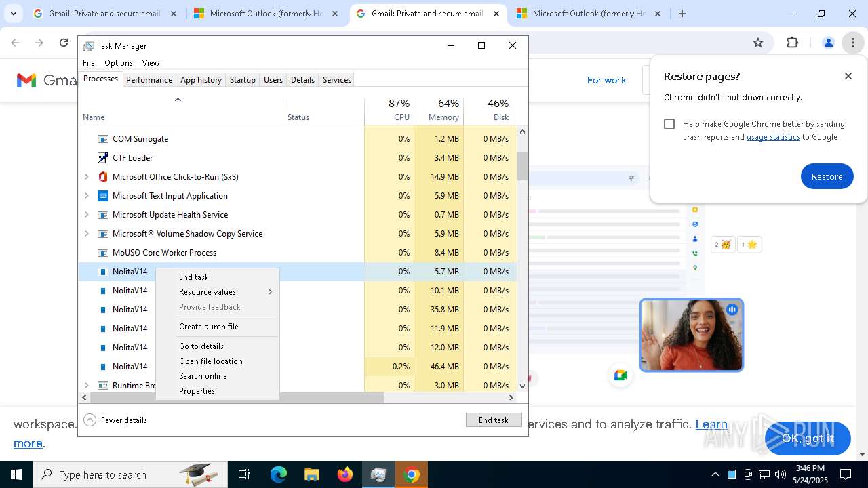Click the End task button at bottom
Screen dimensions: 868x488
(x=494, y=420)
